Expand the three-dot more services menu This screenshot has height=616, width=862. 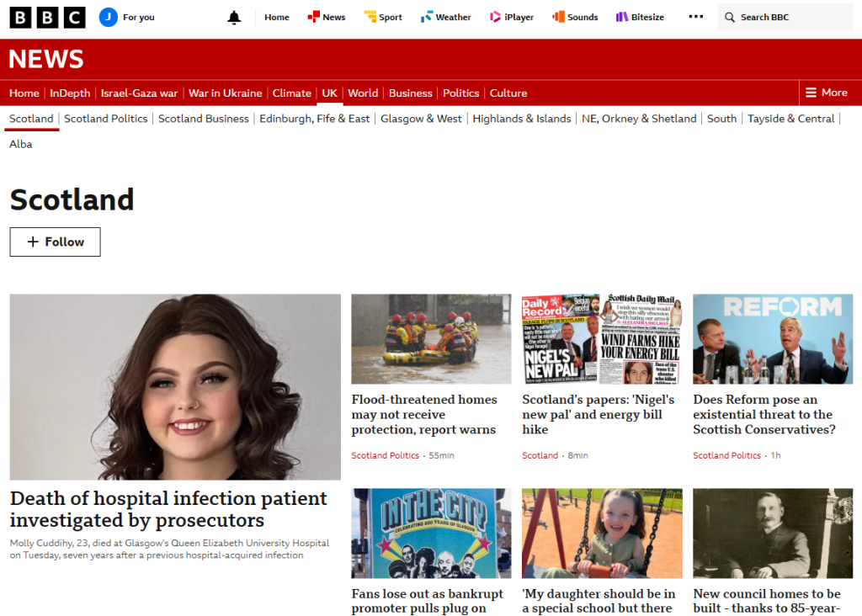(695, 17)
